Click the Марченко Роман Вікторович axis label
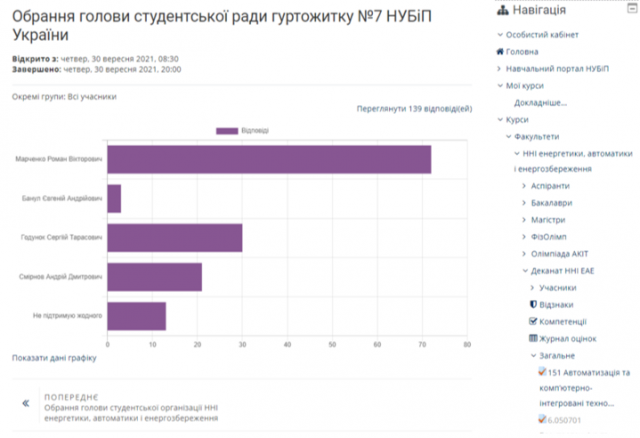This screenshot has width=640, height=438. (x=59, y=159)
